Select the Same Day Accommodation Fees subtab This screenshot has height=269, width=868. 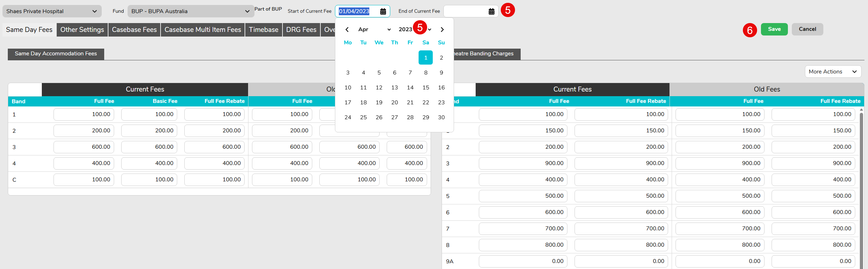coord(56,54)
